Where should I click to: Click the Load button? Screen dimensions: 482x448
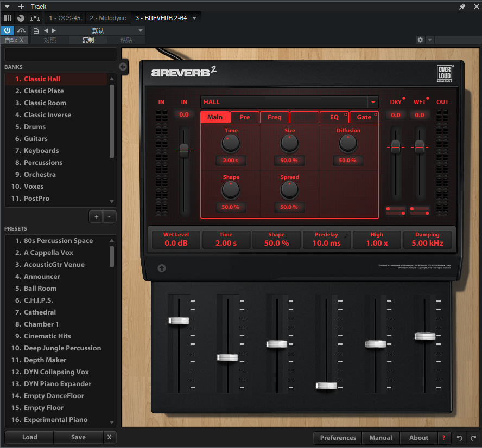[x=29, y=437]
